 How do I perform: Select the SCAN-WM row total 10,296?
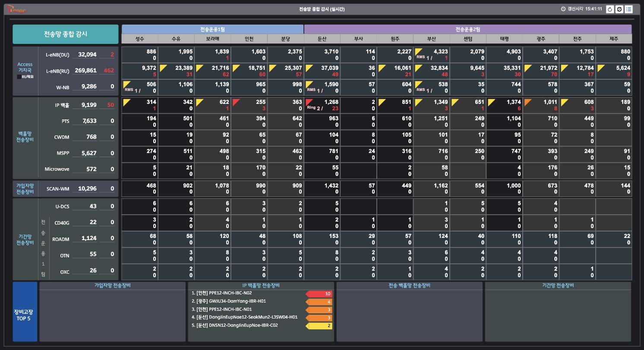(87, 188)
